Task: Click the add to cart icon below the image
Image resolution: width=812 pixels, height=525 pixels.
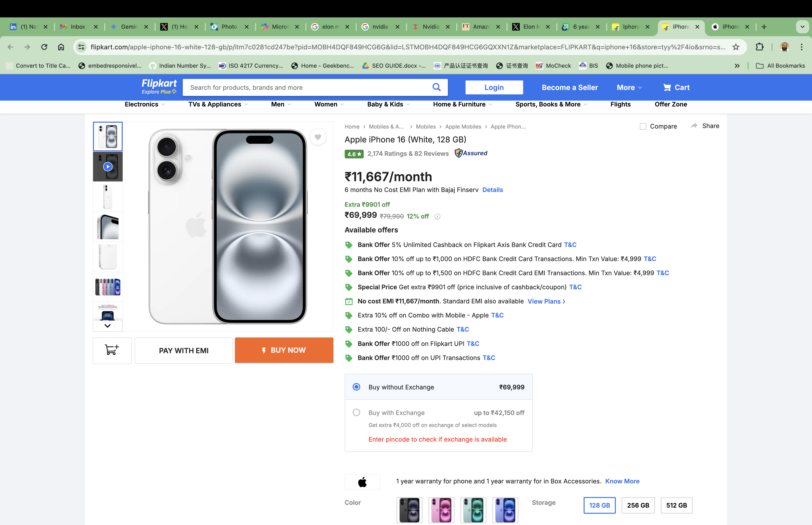Action: point(112,350)
